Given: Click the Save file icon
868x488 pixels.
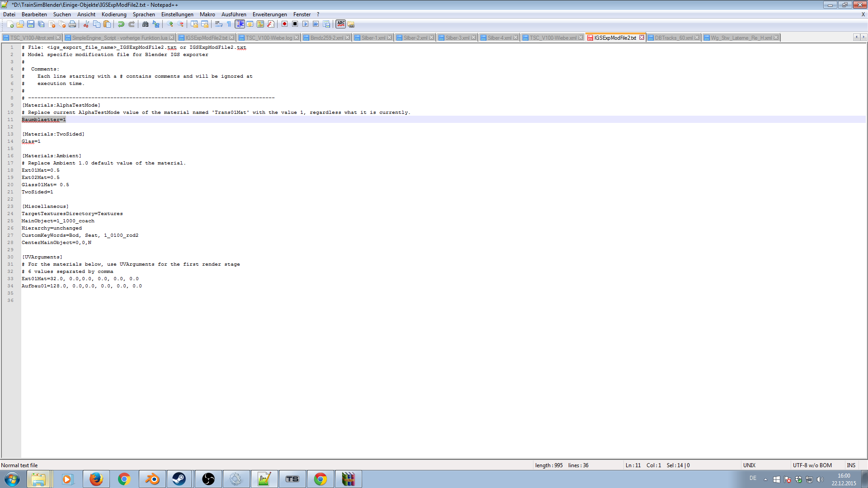Looking at the screenshot, I should click(31, 24).
